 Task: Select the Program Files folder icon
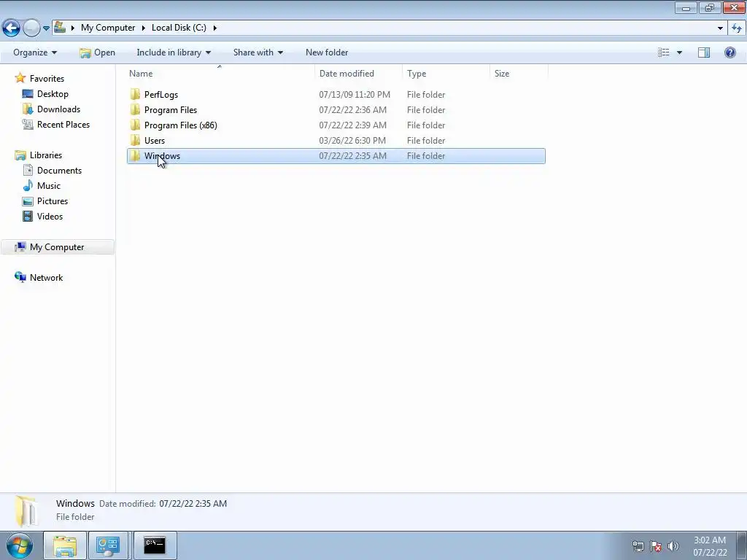click(135, 109)
